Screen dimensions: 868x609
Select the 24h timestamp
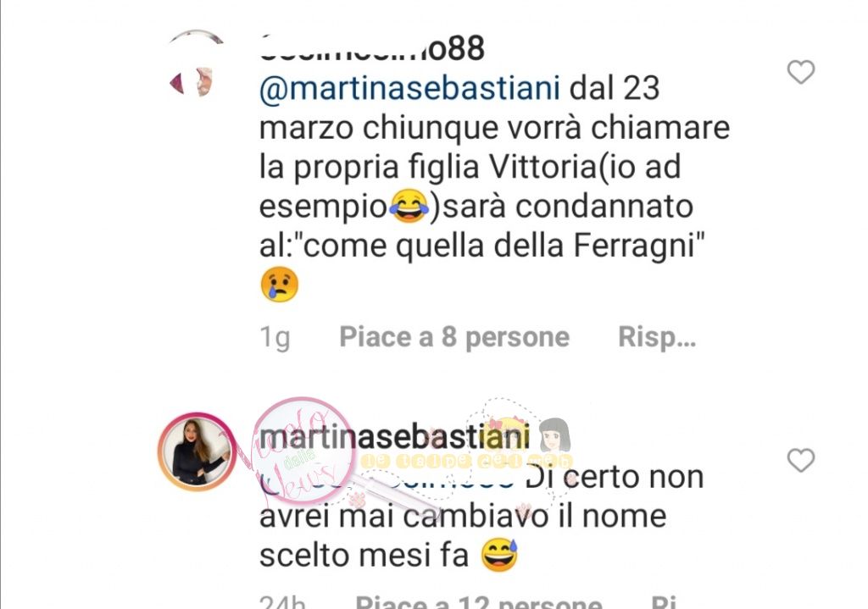pos(282,601)
